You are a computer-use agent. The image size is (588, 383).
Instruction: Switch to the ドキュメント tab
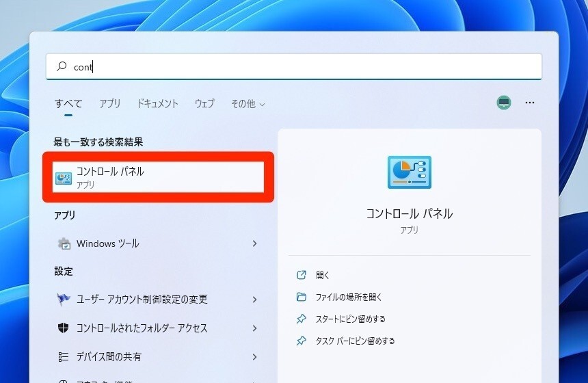click(157, 103)
